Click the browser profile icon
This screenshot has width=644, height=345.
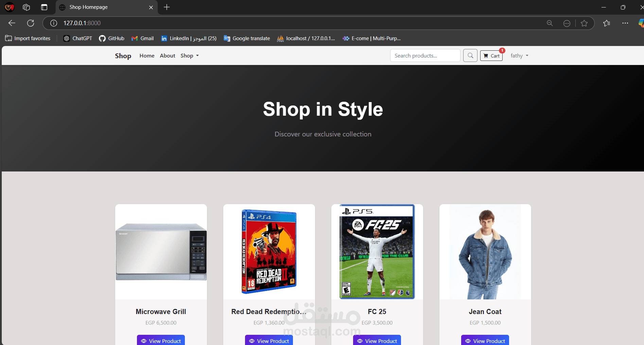(x=10, y=7)
